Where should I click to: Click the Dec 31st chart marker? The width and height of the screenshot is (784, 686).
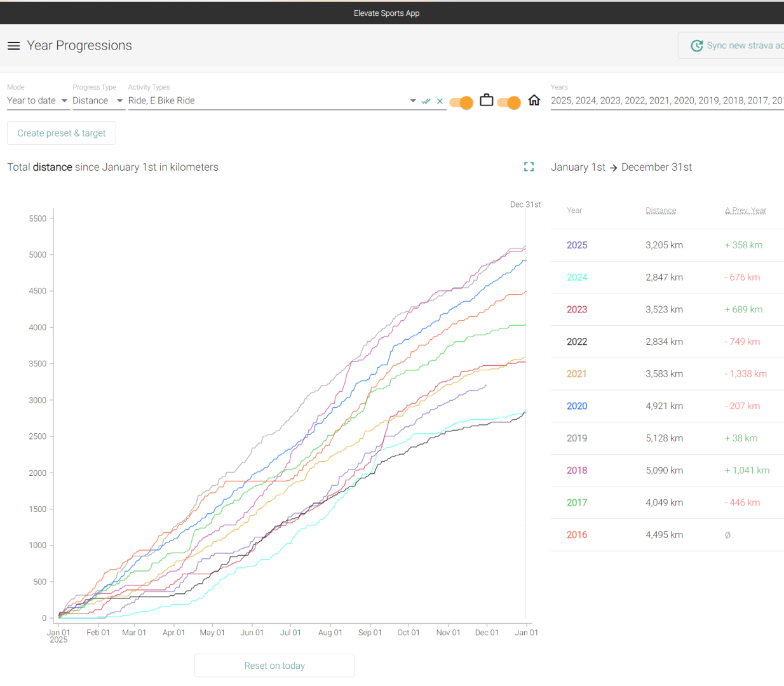pyautogui.click(x=525, y=205)
